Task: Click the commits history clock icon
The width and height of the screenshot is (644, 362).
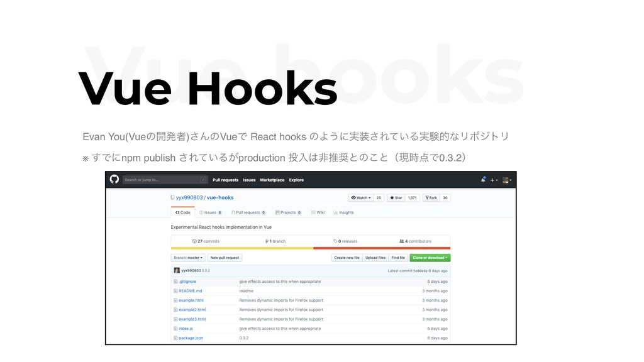Action: pyautogui.click(x=194, y=241)
